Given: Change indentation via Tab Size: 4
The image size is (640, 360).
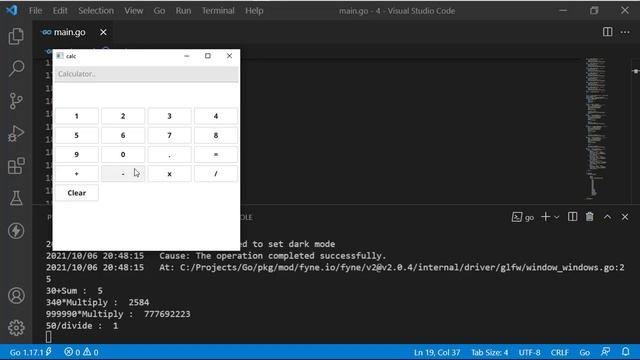Looking at the screenshot, I should tap(490, 352).
